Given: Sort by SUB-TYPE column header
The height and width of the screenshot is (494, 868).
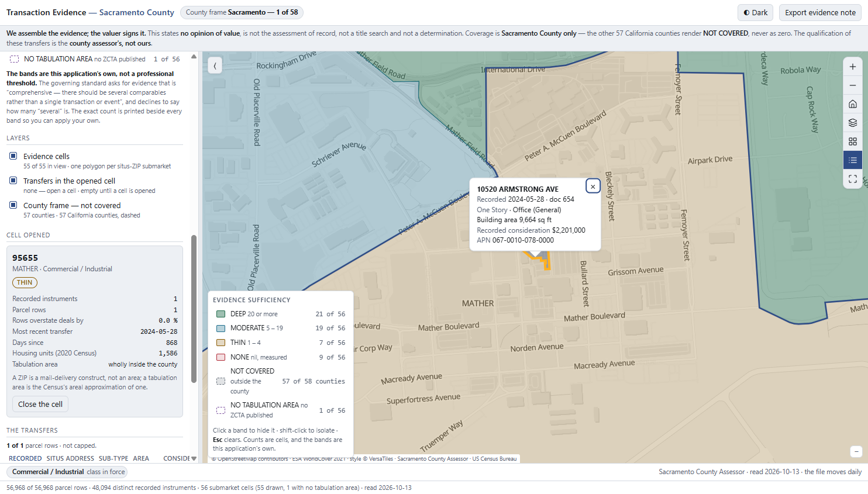Looking at the screenshot, I should (x=113, y=458).
